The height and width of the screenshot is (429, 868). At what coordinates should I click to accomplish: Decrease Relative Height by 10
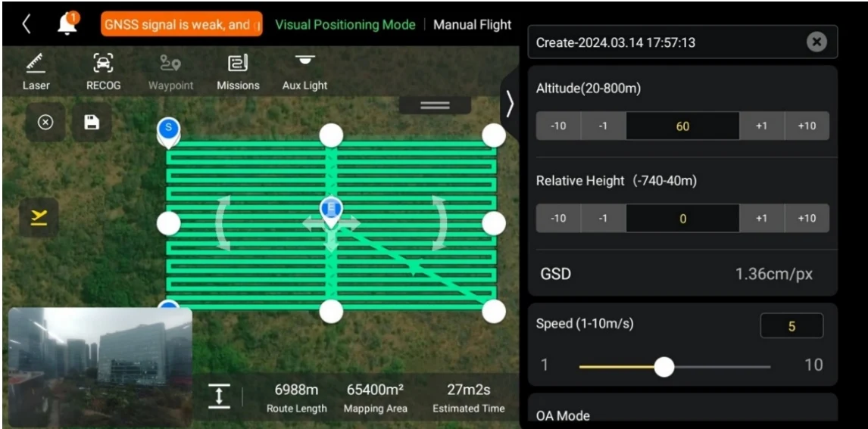558,219
